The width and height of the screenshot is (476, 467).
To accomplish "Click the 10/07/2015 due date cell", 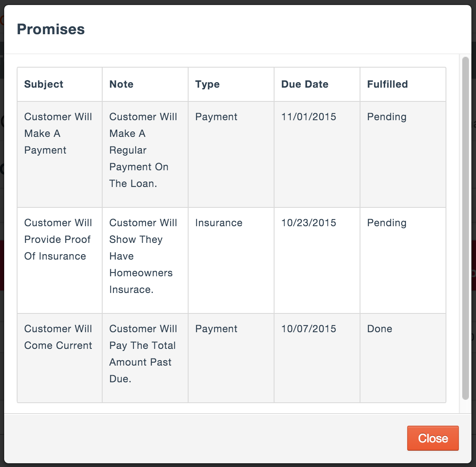I will pyautogui.click(x=309, y=328).
